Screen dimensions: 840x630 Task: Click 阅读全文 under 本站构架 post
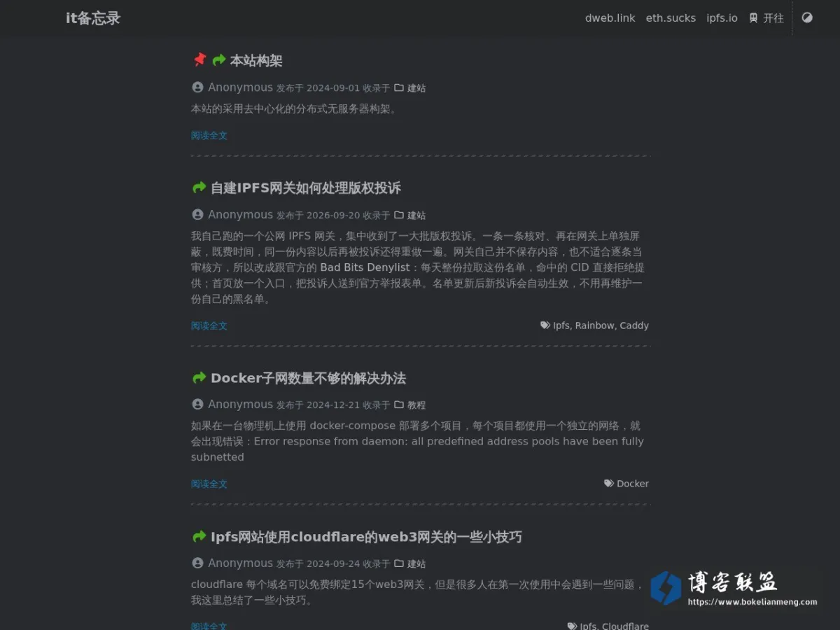pos(209,136)
